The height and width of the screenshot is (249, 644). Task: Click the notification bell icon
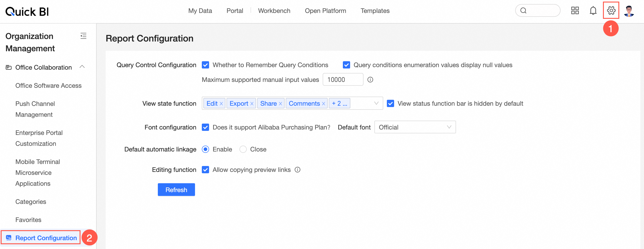click(x=593, y=10)
